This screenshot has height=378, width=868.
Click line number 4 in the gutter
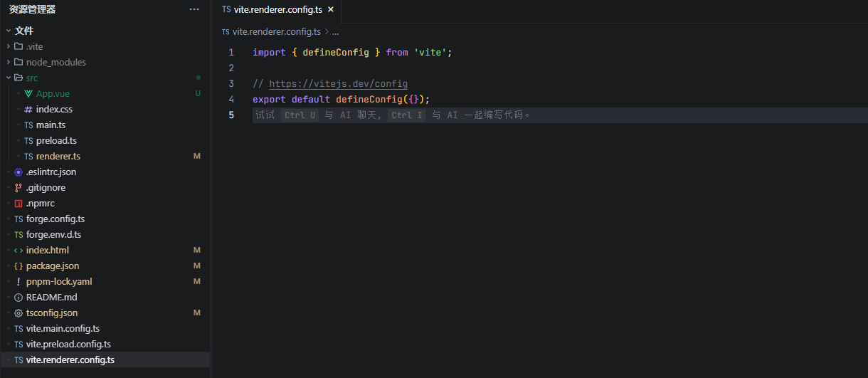click(231, 100)
